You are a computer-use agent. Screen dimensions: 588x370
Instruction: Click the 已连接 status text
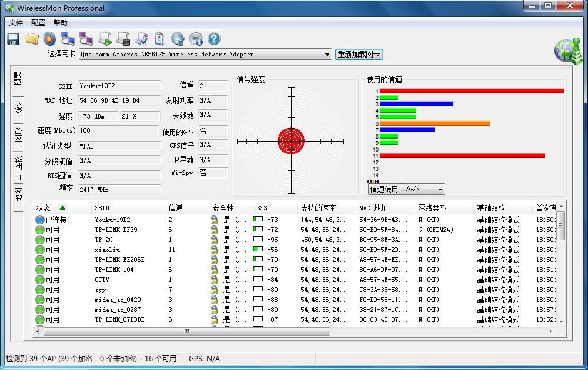pyautogui.click(x=56, y=220)
